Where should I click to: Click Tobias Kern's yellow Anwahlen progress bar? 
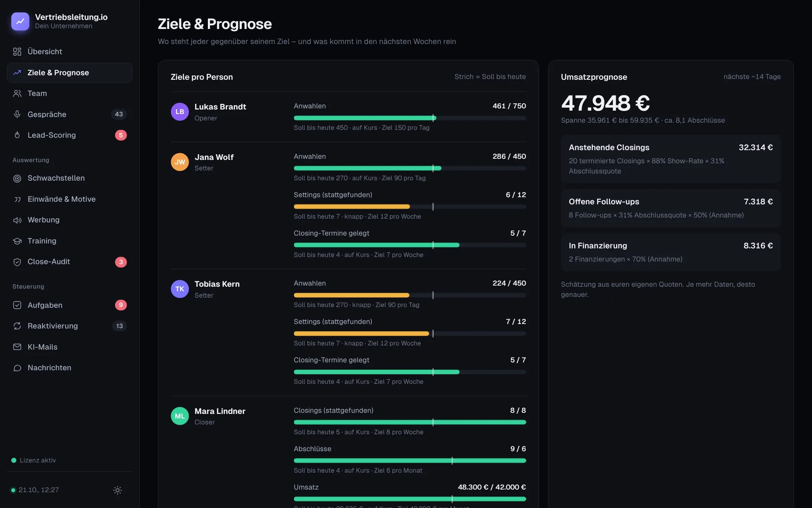tap(410, 295)
